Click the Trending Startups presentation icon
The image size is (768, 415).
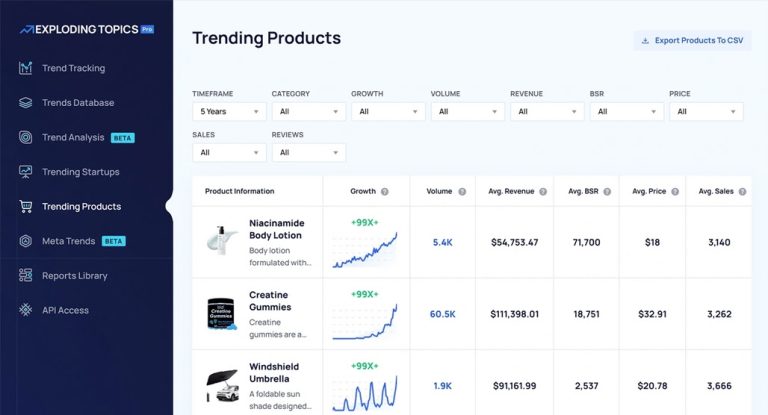(25, 172)
